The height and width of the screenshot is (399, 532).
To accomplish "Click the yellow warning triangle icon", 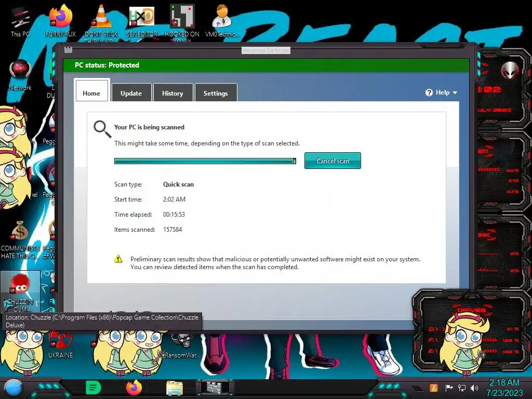I will (118, 259).
